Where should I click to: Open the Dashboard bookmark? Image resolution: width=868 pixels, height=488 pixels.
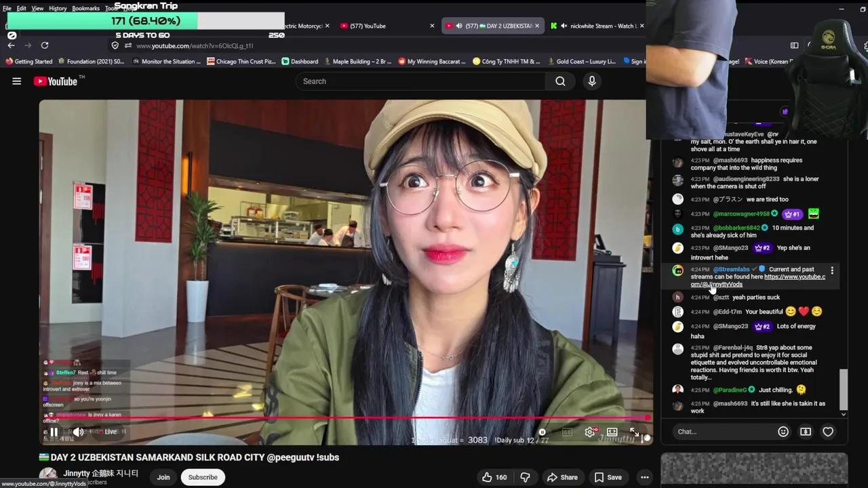pos(299,62)
